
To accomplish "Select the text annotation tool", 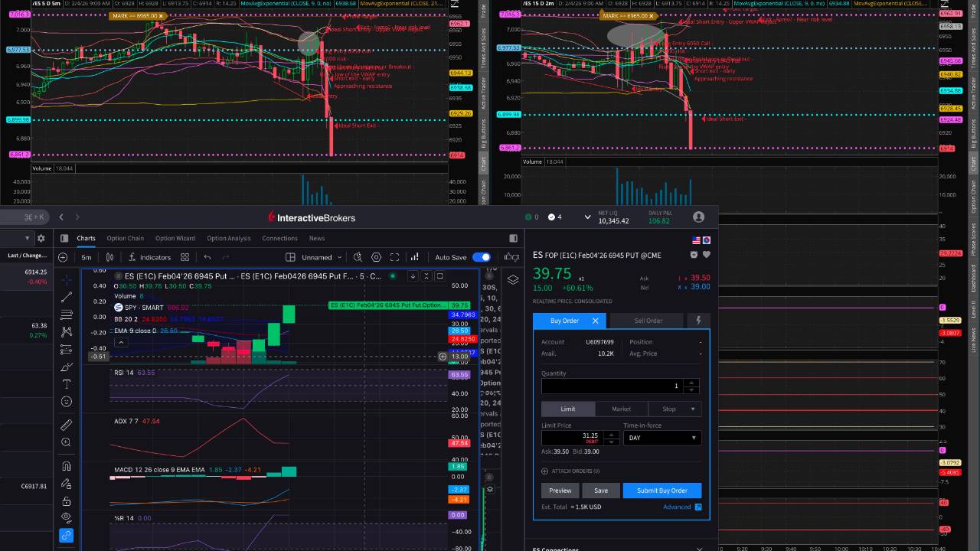I will pos(67,384).
